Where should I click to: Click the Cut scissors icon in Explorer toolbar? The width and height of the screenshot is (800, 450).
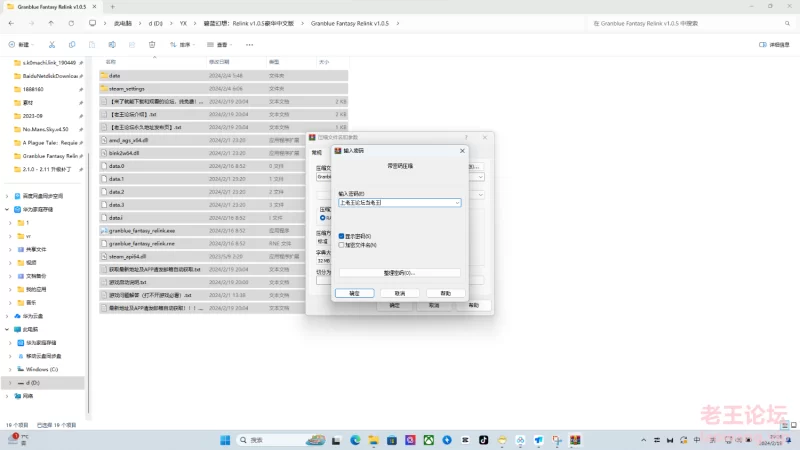click(52, 45)
